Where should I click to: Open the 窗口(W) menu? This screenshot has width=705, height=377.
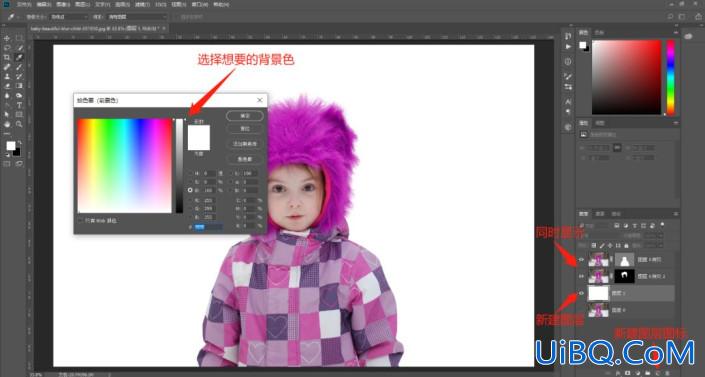(x=199, y=4)
